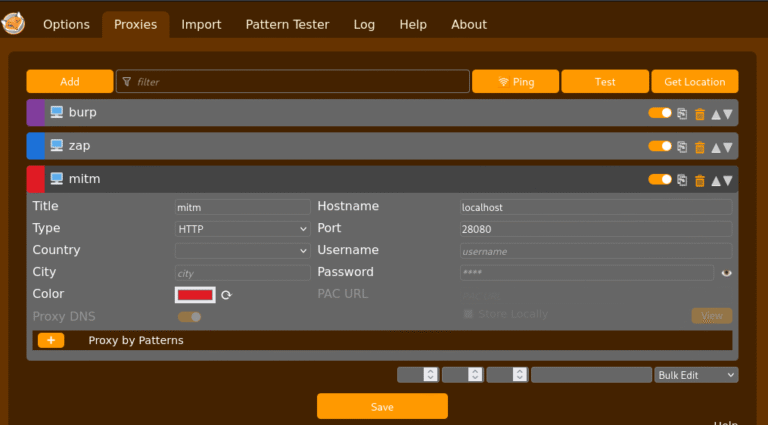768x425 pixels.
Task: Duplicate the burp proxy
Action: point(682,114)
